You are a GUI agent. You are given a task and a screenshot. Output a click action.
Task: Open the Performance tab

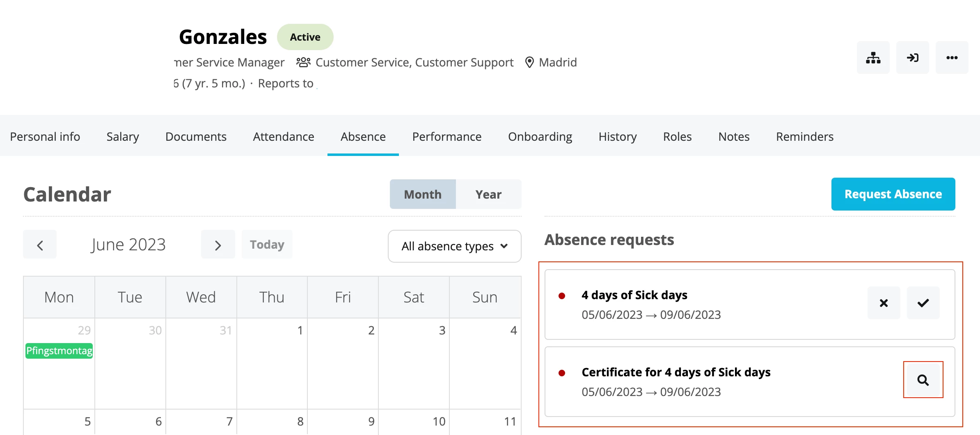click(447, 136)
